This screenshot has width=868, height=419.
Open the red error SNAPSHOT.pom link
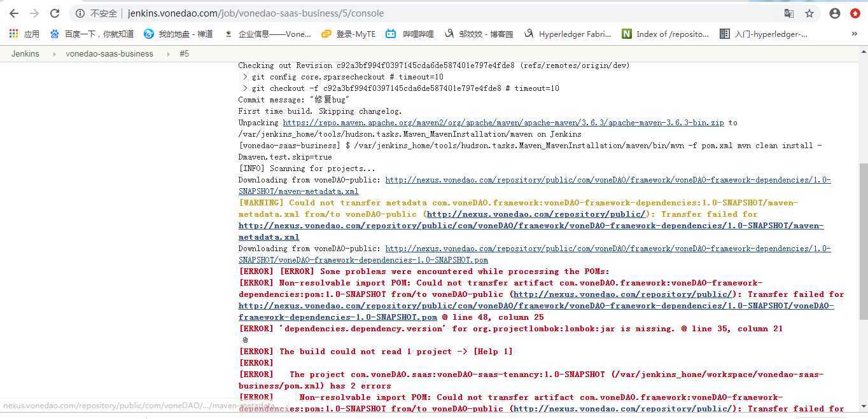(x=536, y=312)
